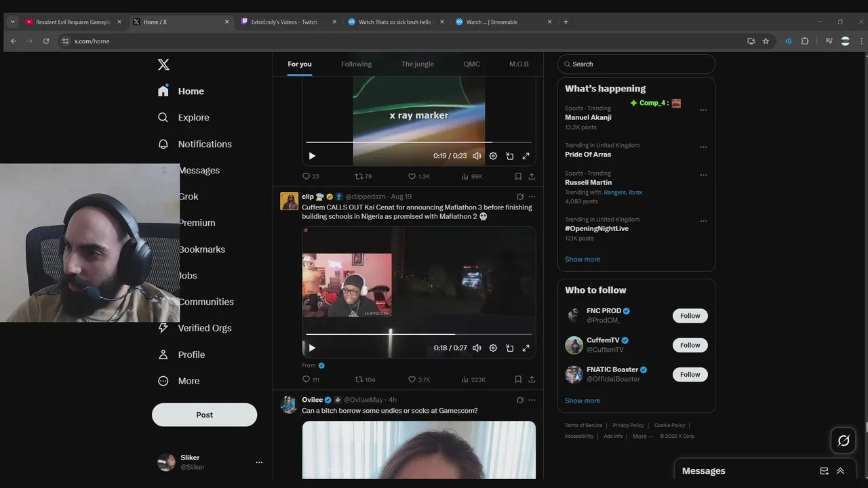Like the post with 3.7K likes

tap(419, 380)
